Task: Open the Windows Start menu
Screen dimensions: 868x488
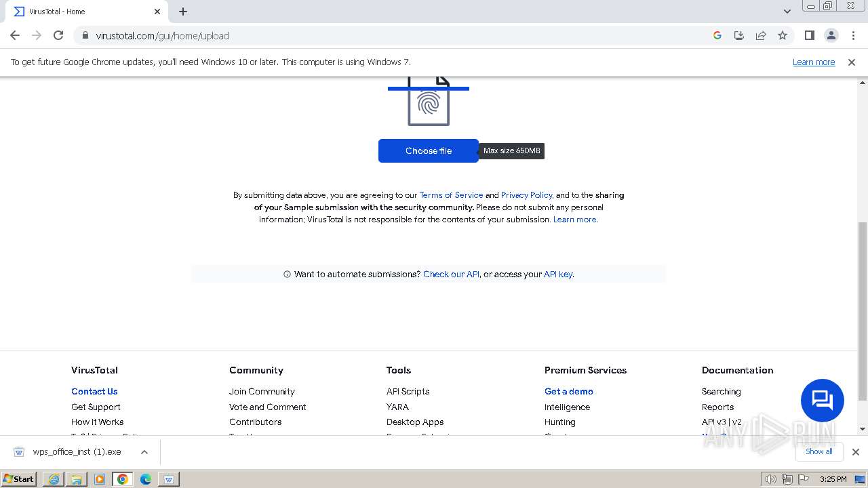Action: coord(18,479)
